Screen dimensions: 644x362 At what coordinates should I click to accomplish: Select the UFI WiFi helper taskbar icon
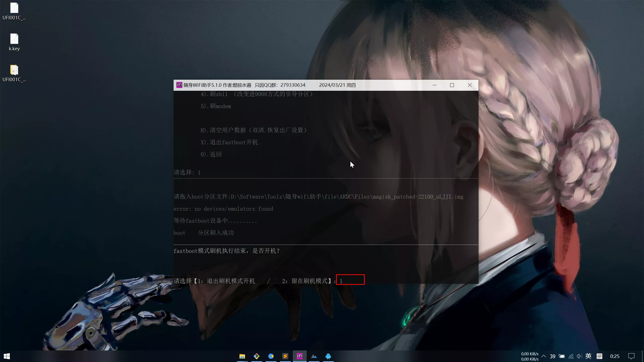click(299, 356)
